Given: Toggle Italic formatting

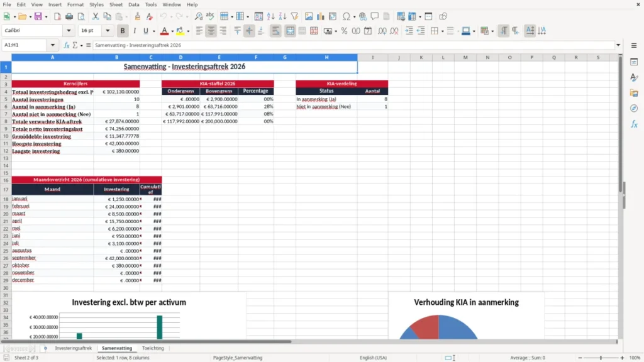Looking at the screenshot, I should click(x=135, y=31).
